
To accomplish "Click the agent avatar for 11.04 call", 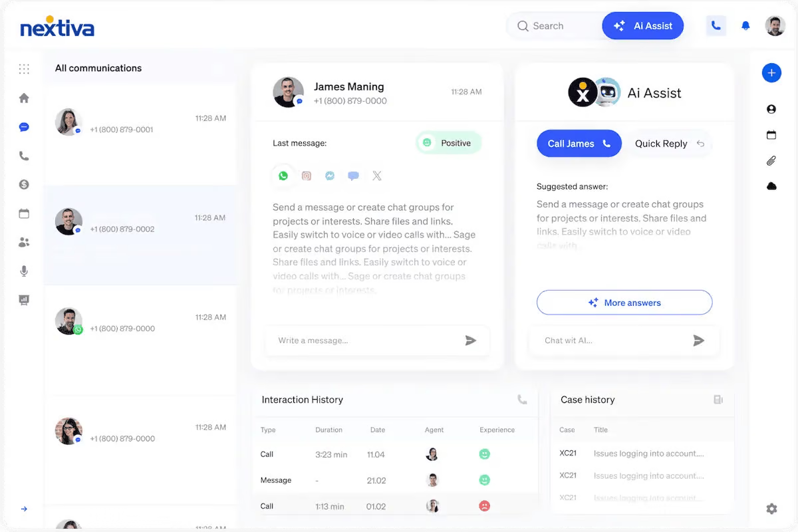I will (x=432, y=454).
